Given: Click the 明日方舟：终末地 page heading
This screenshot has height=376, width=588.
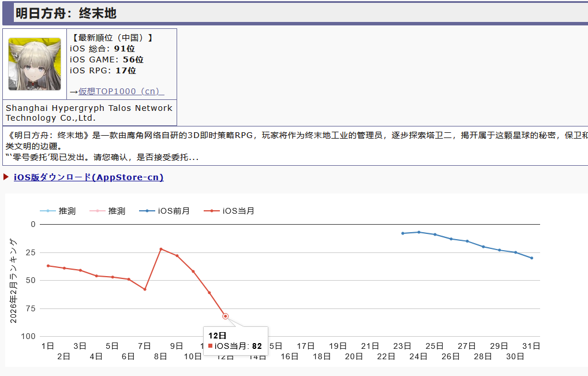Looking at the screenshot, I should tap(66, 13).
